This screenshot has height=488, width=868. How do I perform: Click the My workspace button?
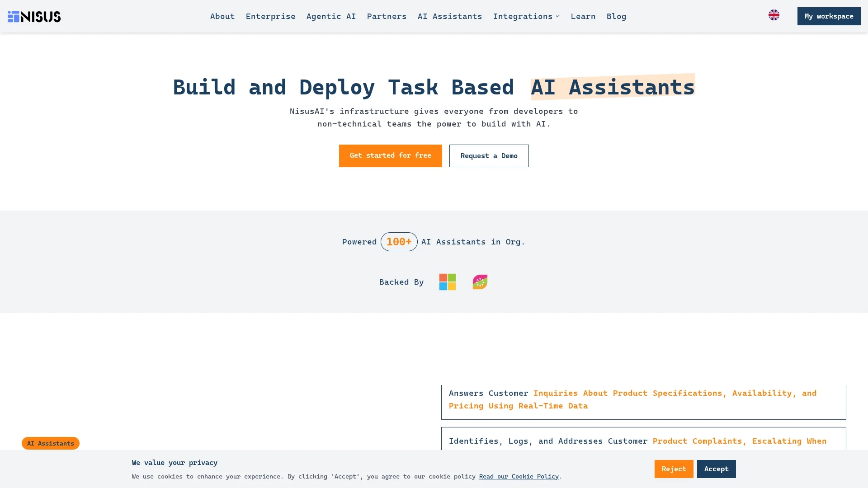[x=829, y=16]
